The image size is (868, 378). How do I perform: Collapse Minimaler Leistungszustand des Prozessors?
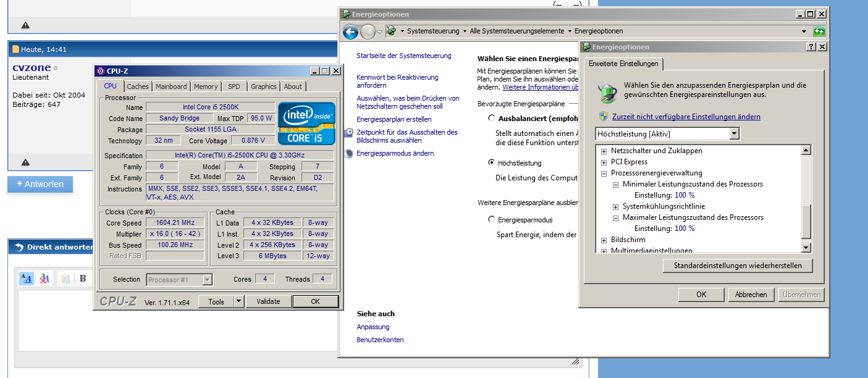(x=616, y=184)
